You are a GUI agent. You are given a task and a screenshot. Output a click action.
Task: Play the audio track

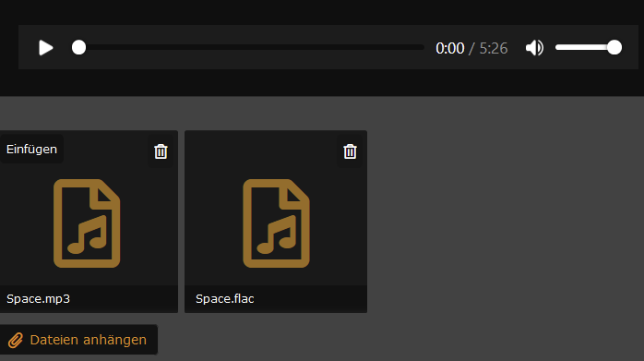(x=45, y=48)
